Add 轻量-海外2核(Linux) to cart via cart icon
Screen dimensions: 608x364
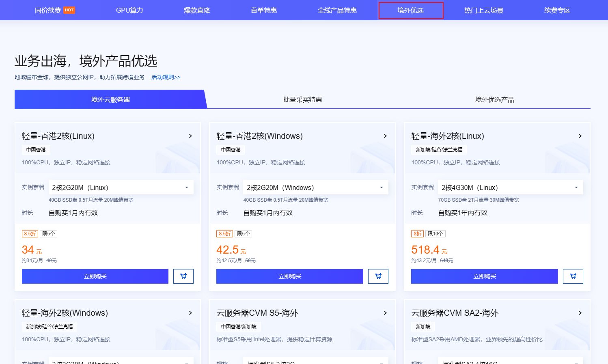pyautogui.click(x=573, y=276)
